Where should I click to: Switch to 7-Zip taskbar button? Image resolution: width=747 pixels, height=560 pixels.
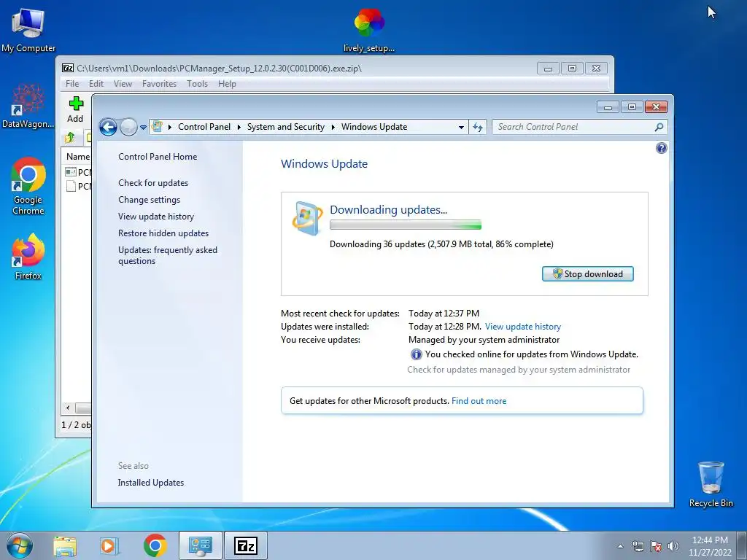click(245, 545)
